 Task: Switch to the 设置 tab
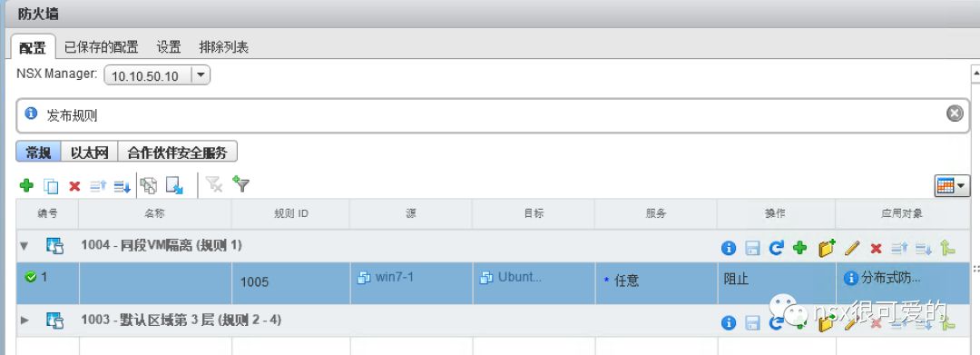click(169, 47)
